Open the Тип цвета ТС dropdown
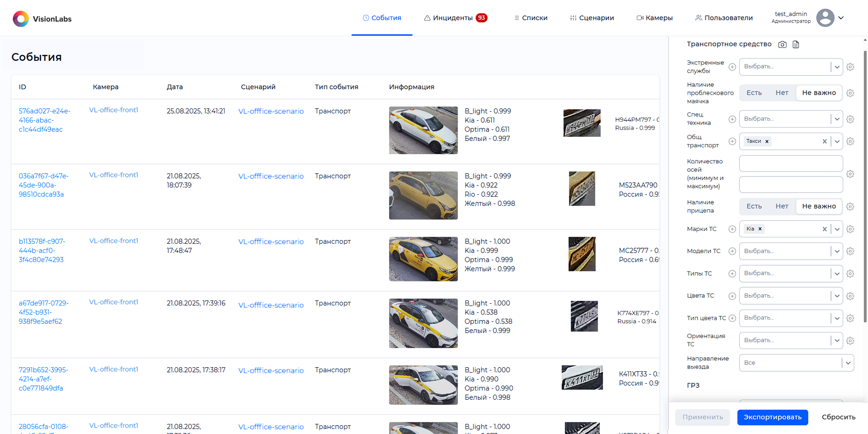The height and width of the screenshot is (434, 868). (x=791, y=318)
